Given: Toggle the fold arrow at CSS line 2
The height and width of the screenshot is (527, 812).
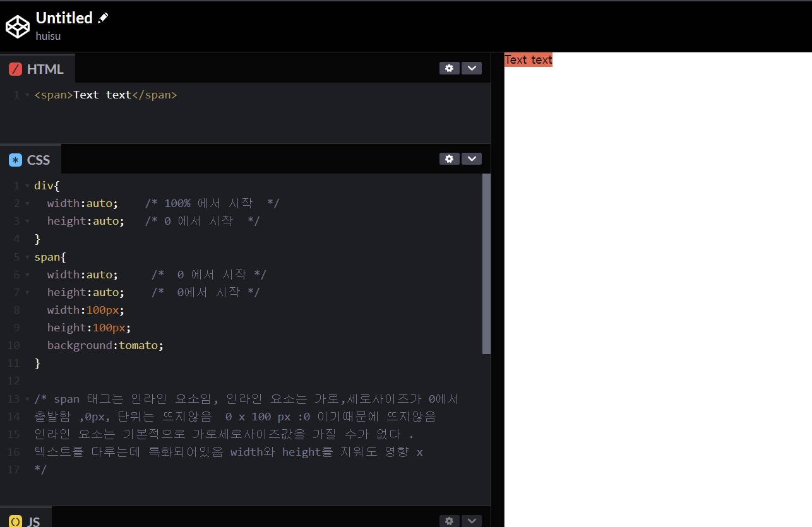Looking at the screenshot, I should [x=27, y=204].
